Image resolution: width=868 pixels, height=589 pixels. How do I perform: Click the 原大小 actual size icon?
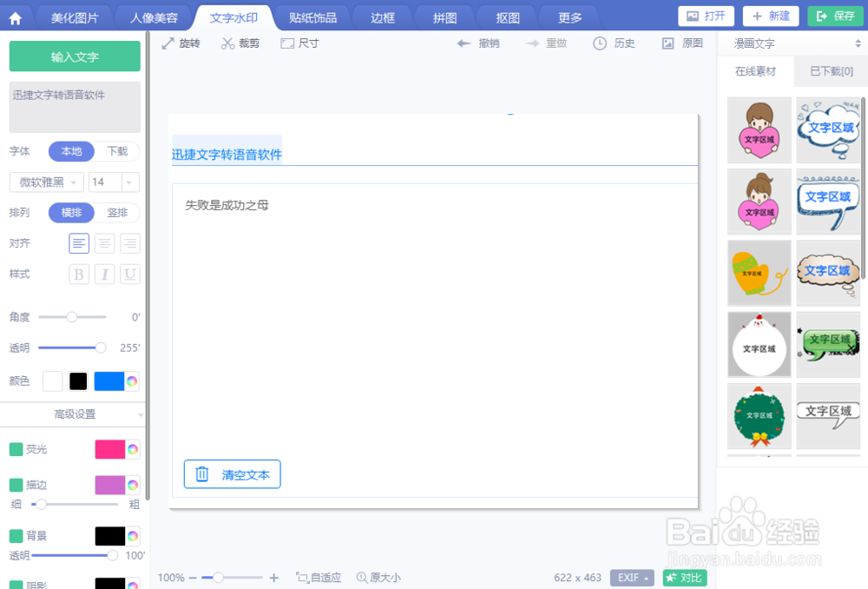tap(361, 578)
